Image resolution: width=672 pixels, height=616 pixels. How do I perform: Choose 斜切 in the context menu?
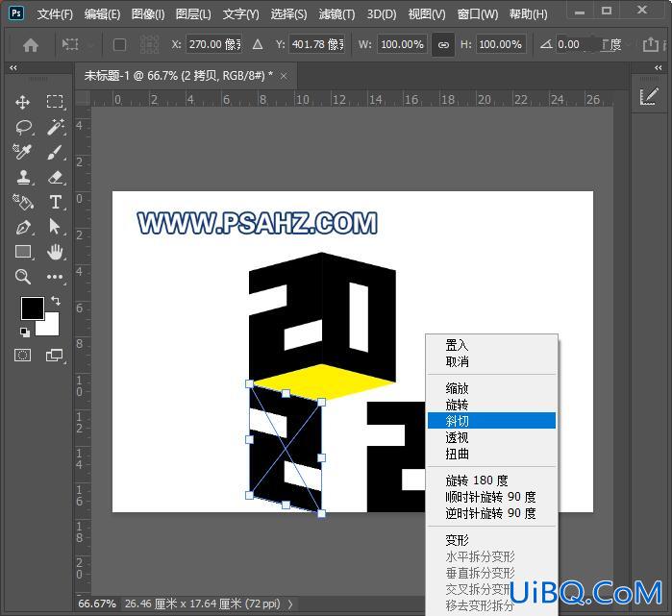491,421
